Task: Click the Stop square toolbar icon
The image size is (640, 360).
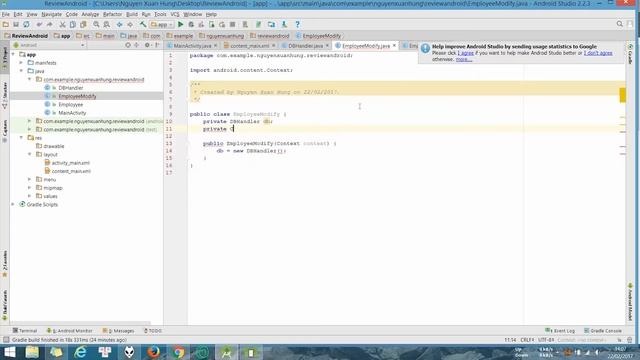Action: point(232,24)
